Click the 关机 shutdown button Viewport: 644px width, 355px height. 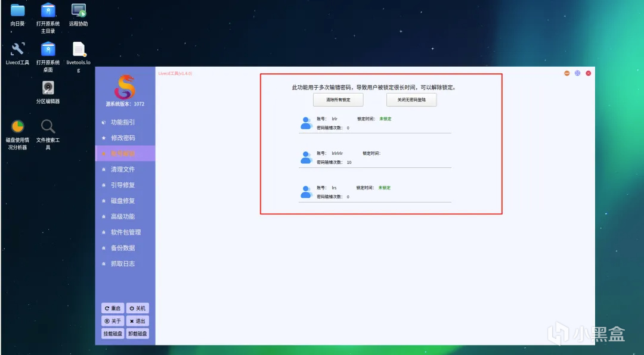pos(138,308)
